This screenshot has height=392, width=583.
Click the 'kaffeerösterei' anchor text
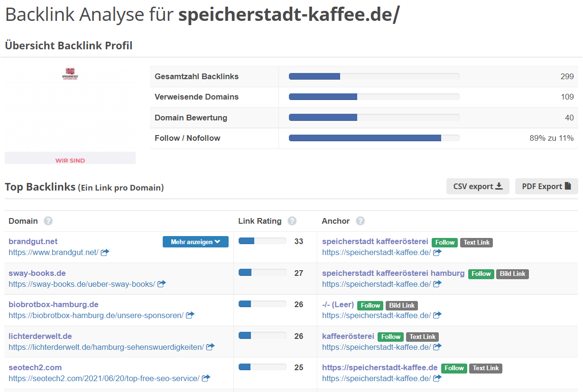pyautogui.click(x=348, y=336)
